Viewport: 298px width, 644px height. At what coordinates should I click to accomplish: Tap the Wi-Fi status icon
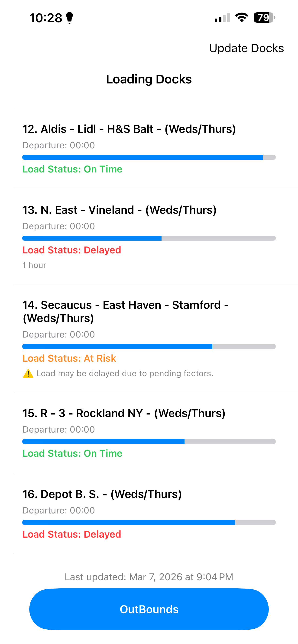click(x=241, y=18)
